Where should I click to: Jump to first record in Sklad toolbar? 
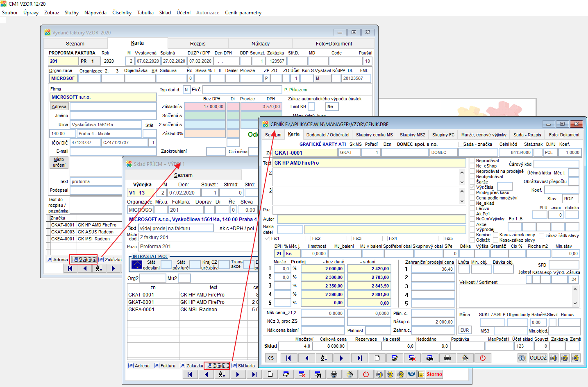[x=189, y=374]
